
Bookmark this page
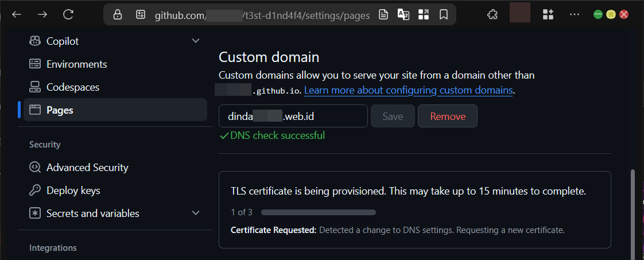pyautogui.click(x=444, y=15)
